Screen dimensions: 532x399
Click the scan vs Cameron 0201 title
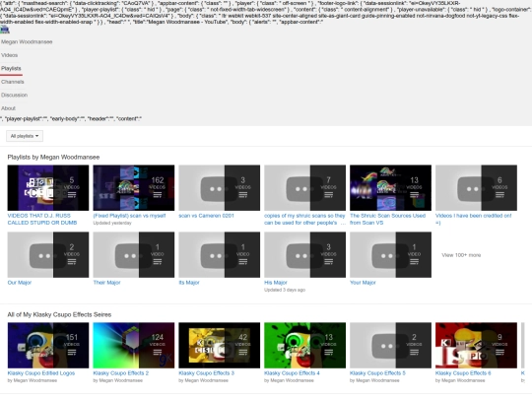[206, 216]
